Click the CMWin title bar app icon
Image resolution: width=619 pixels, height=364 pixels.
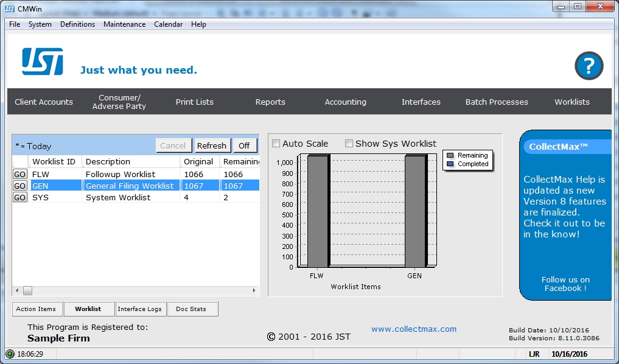pos(10,9)
